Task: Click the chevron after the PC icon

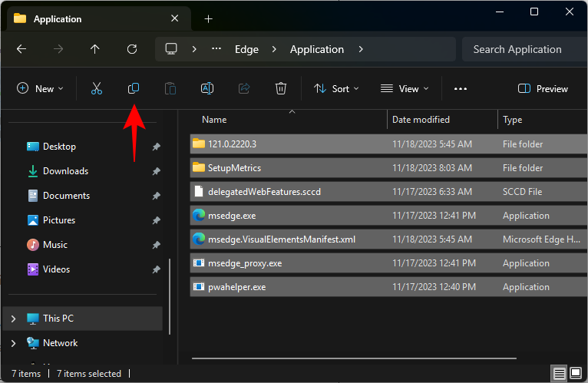Action: [194, 49]
